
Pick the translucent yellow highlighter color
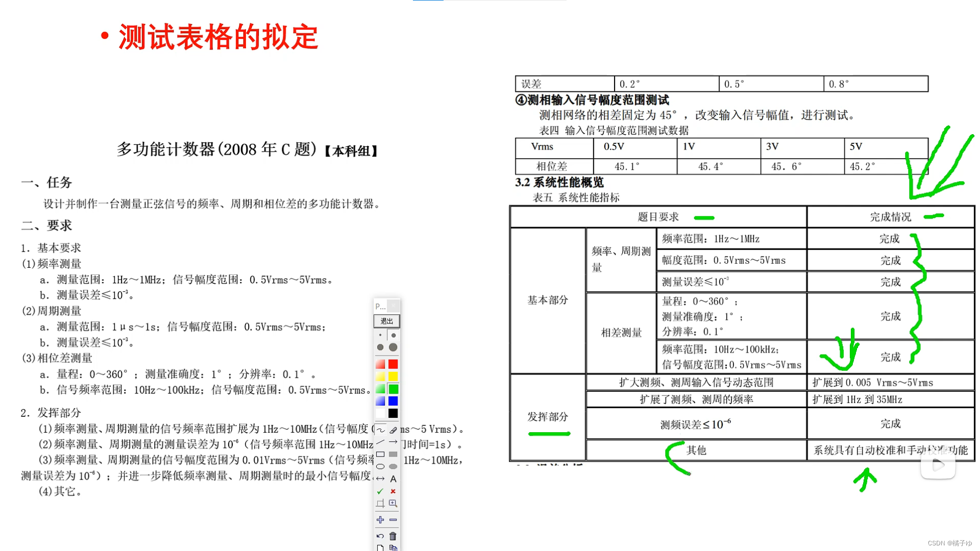(380, 377)
